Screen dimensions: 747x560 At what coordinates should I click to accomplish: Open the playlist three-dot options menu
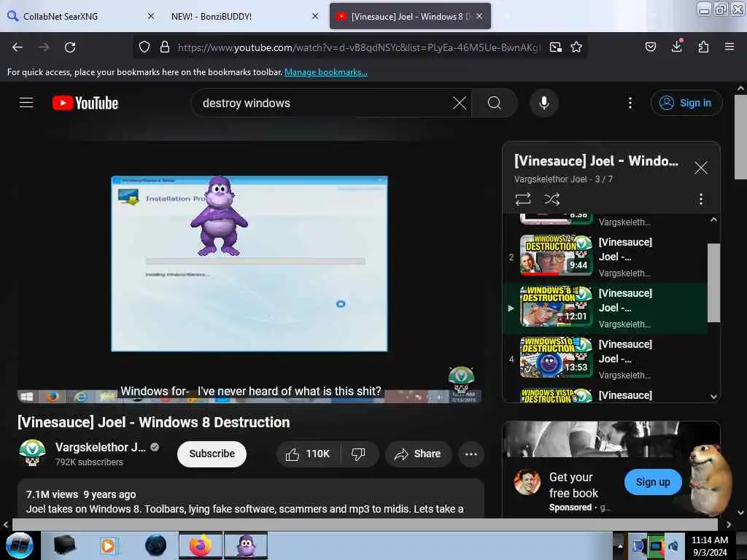click(x=700, y=198)
